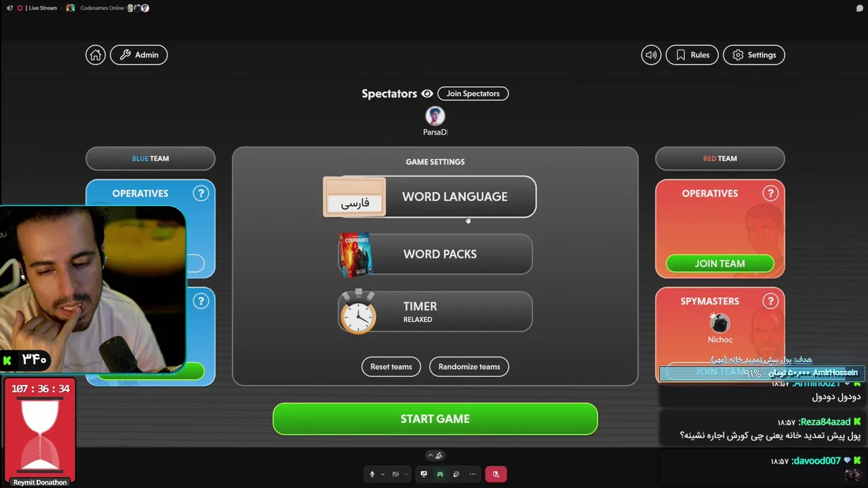Click the red disconnect call button
The width and height of the screenshot is (868, 488).
[x=496, y=474]
